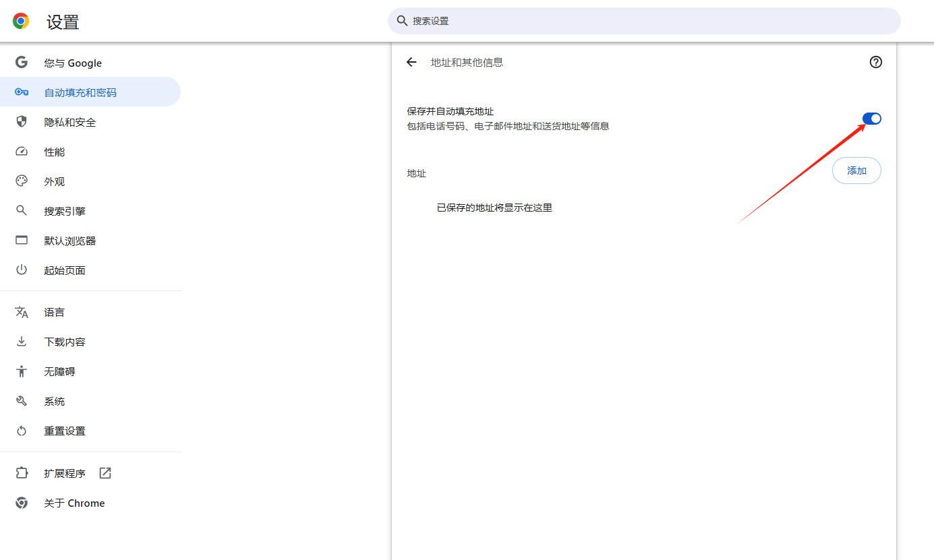Click the search magnifier icon in settings search
The width and height of the screenshot is (934, 560).
pyautogui.click(x=402, y=21)
